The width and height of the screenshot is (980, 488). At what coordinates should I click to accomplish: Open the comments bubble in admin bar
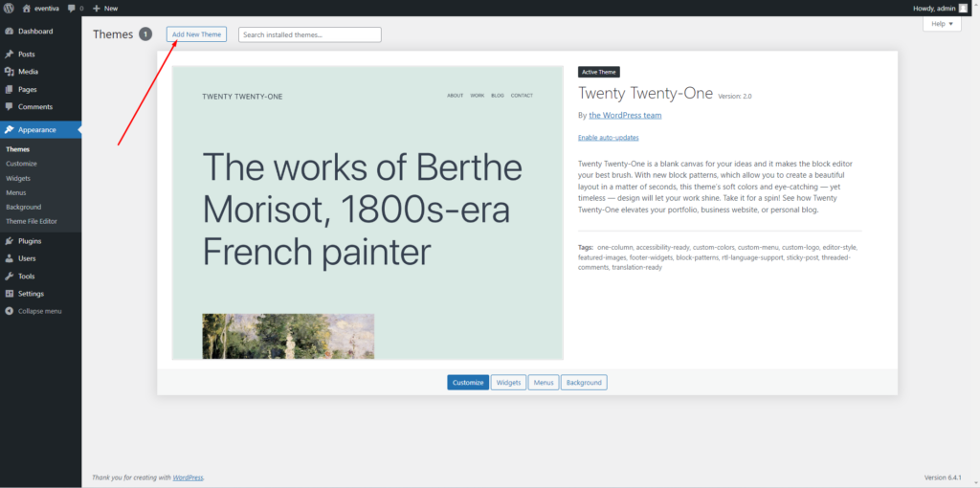tap(72, 8)
